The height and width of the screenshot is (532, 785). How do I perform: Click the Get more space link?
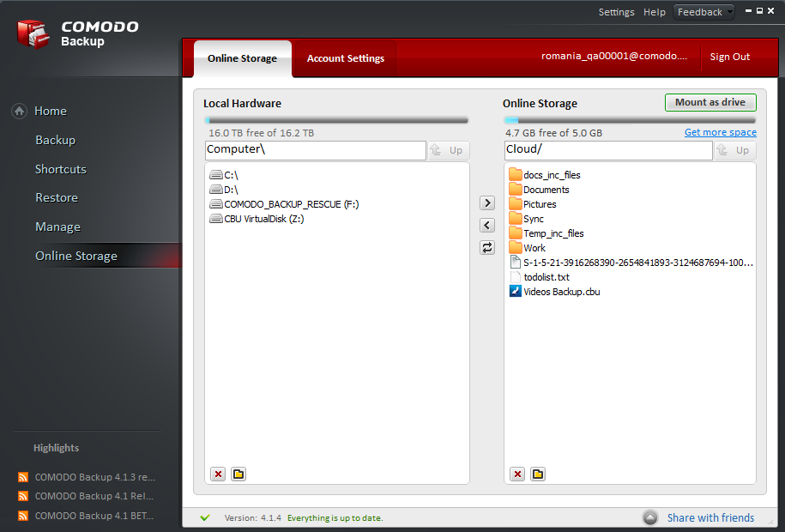[x=721, y=132]
